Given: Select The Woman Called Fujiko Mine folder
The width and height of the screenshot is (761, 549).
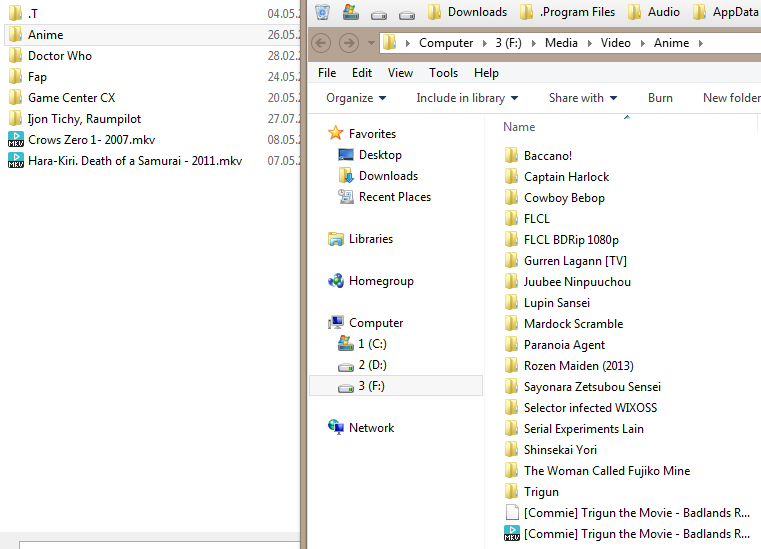Looking at the screenshot, I should coord(597,471).
